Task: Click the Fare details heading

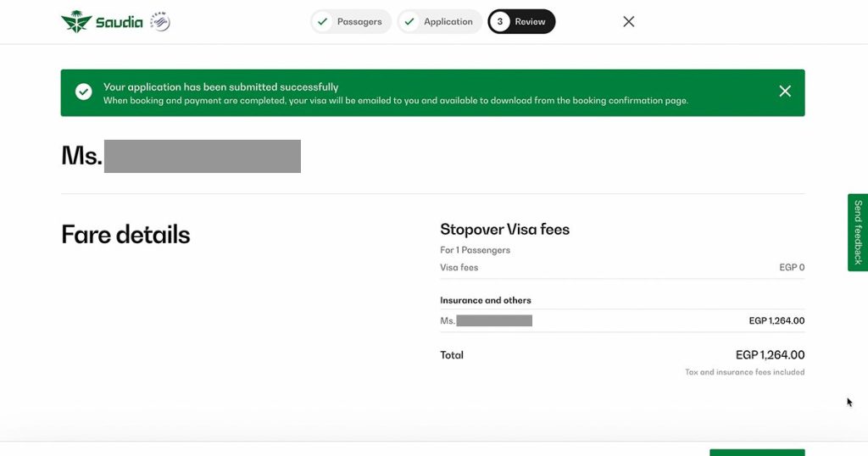Action: (125, 235)
